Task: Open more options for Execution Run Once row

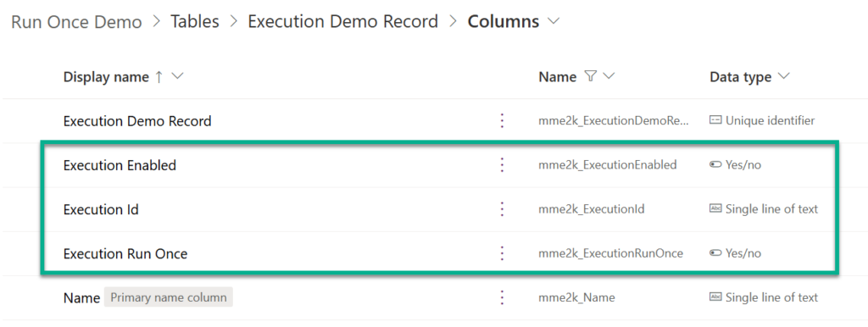Action: click(x=502, y=253)
